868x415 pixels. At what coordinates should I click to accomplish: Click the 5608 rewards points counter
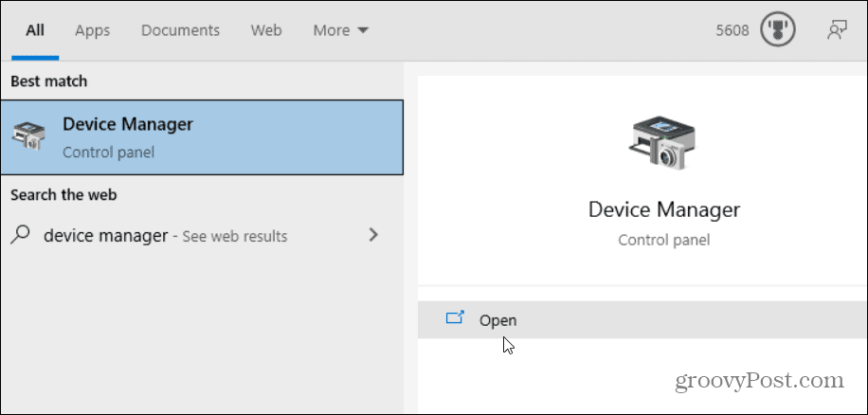pyautogui.click(x=732, y=30)
